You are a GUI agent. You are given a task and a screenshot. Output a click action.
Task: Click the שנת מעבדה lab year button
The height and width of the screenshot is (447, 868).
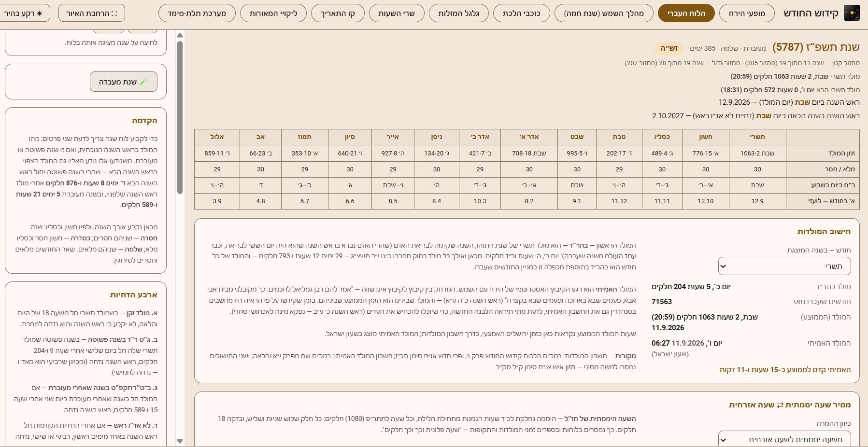[124, 82]
